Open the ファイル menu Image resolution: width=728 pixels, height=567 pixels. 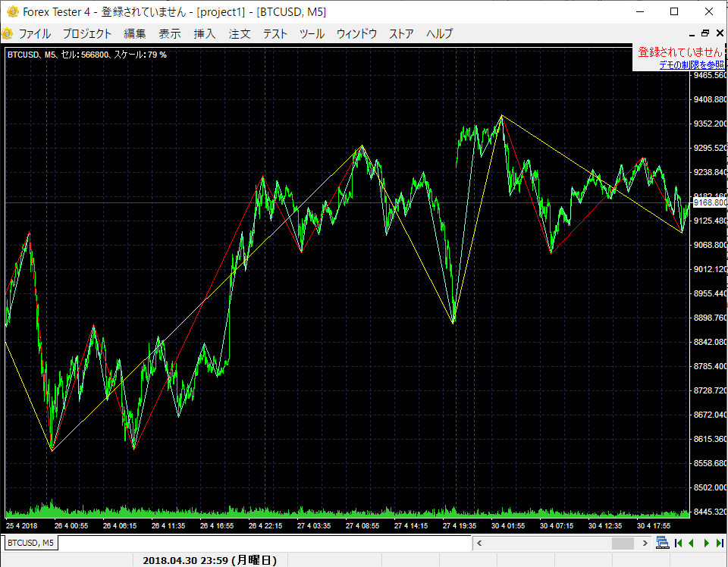click(x=34, y=34)
